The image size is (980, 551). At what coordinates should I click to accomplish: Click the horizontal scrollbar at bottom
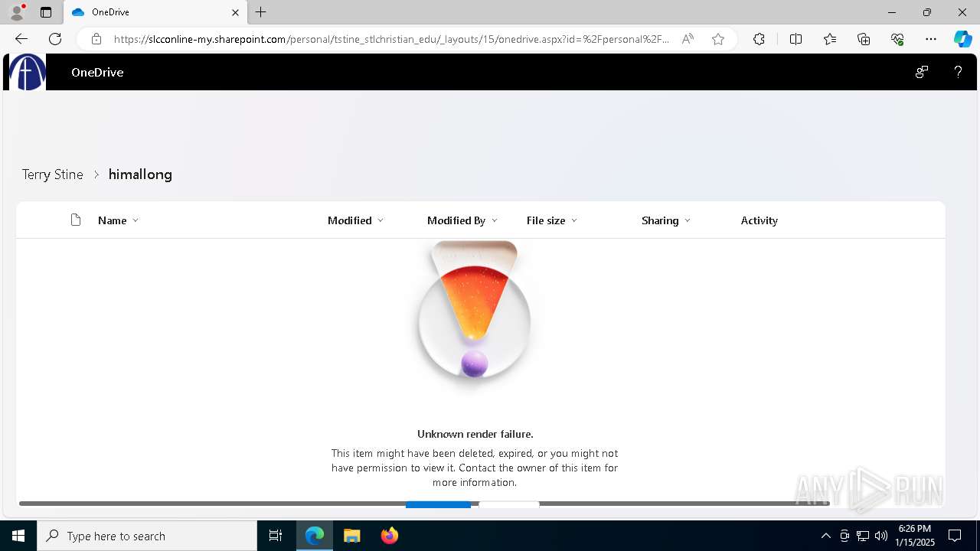click(424, 504)
